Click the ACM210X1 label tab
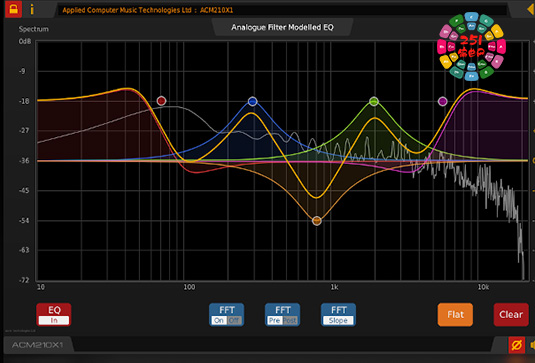Image resolution: width=535 pixels, height=363 pixels. [38, 345]
